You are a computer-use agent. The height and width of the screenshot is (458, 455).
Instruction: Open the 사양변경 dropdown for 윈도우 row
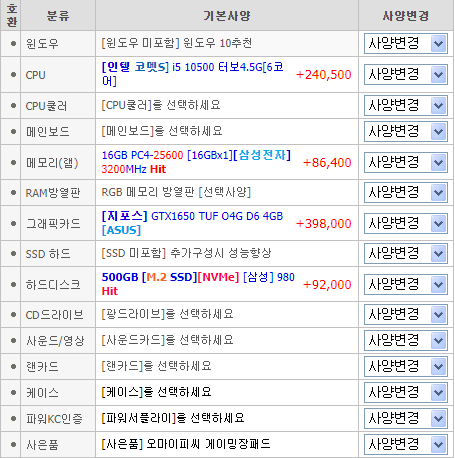(x=405, y=43)
